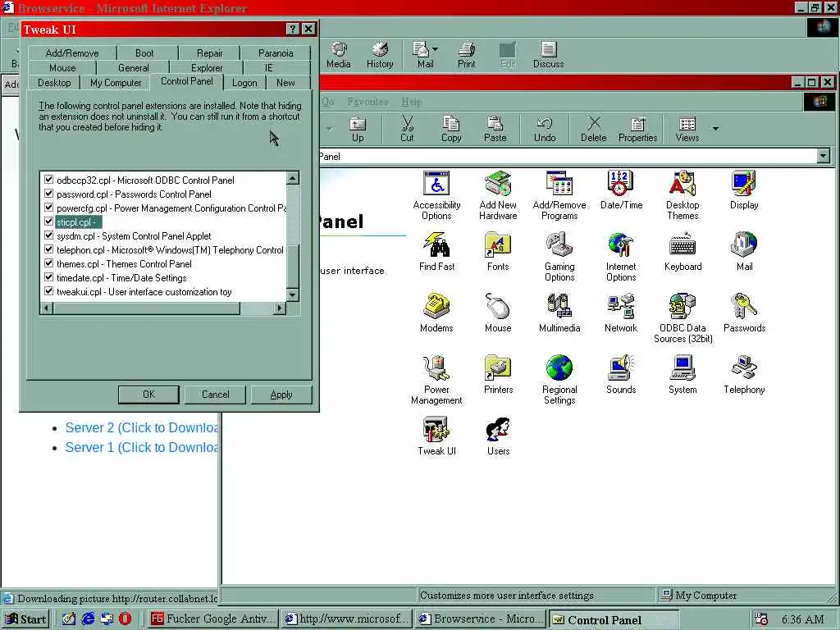The width and height of the screenshot is (840, 630).
Task: Toggle powercfg.cpl Power Management checkbox
Action: (x=48, y=208)
